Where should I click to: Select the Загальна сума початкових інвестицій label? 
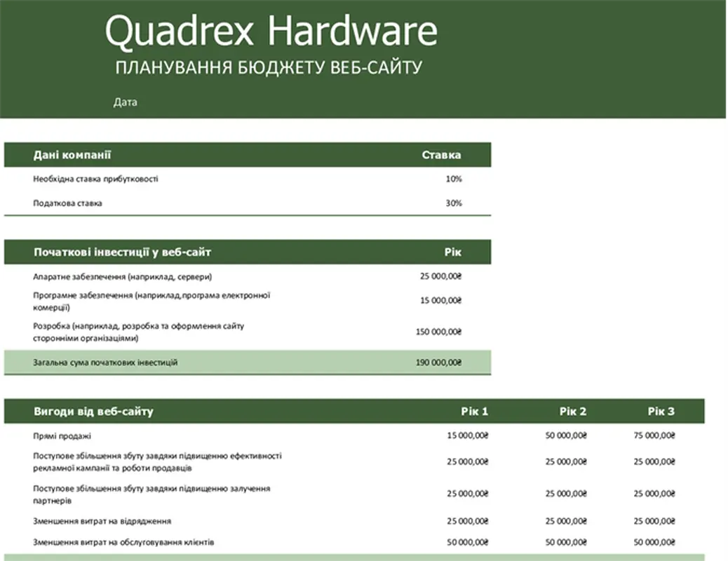[105, 363]
